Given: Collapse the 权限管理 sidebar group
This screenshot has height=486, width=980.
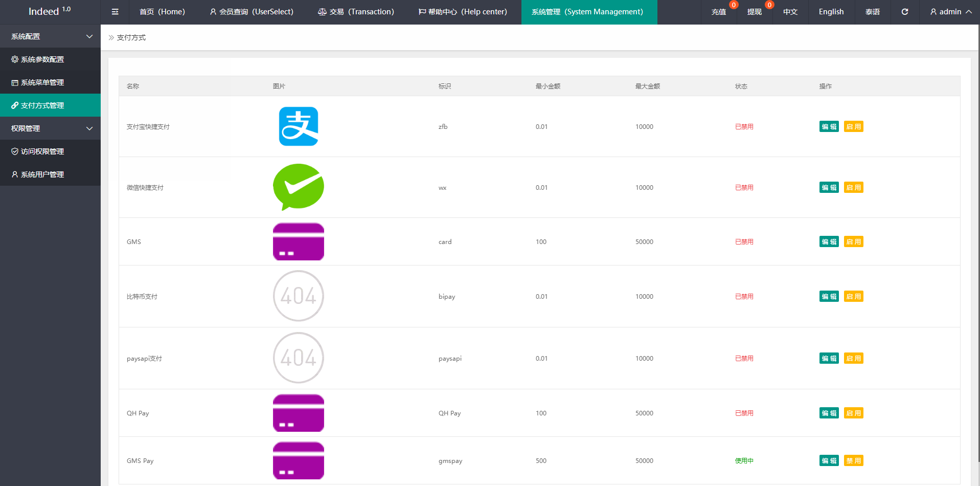Looking at the screenshot, I should 50,128.
